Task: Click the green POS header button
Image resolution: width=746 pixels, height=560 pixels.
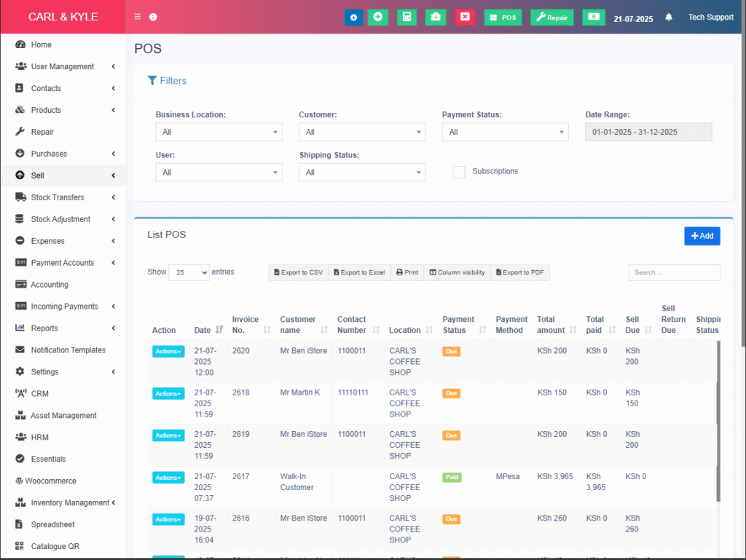Action: click(x=503, y=17)
